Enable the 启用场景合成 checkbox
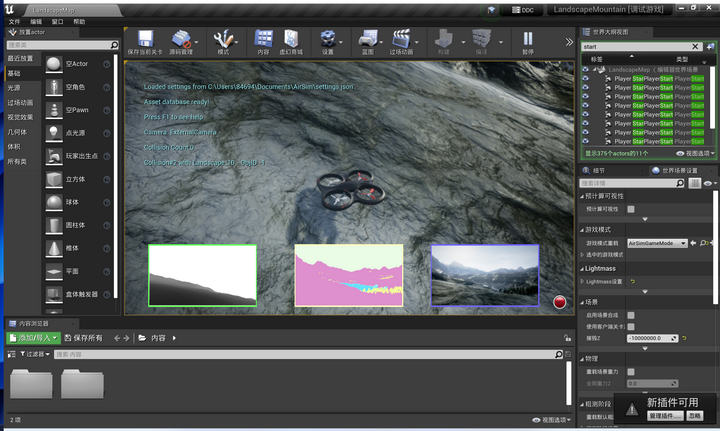Viewport: 720px width, 431px height. (x=631, y=315)
